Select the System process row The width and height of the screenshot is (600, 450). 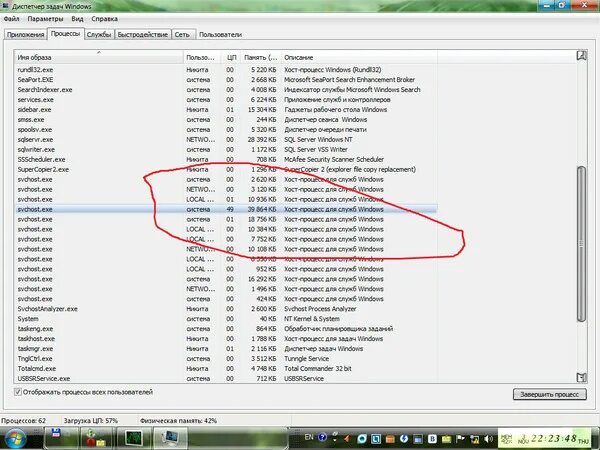tap(226, 319)
